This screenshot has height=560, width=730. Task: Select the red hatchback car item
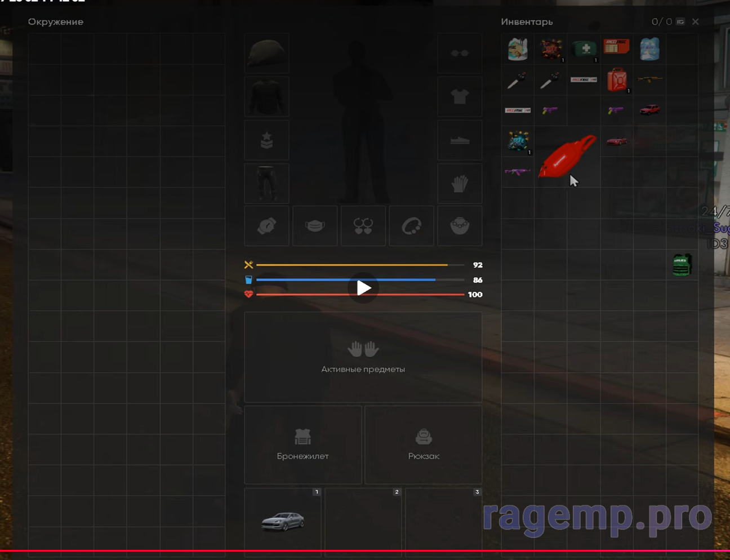[x=649, y=110]
